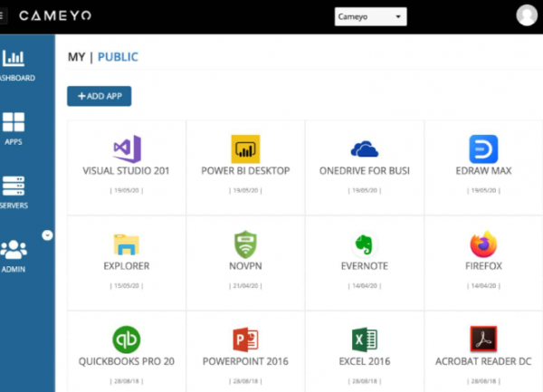Open the Excel 2016 icon
Image resolution: width=543 pixels, height=392 pixels.
pos(365,339)
